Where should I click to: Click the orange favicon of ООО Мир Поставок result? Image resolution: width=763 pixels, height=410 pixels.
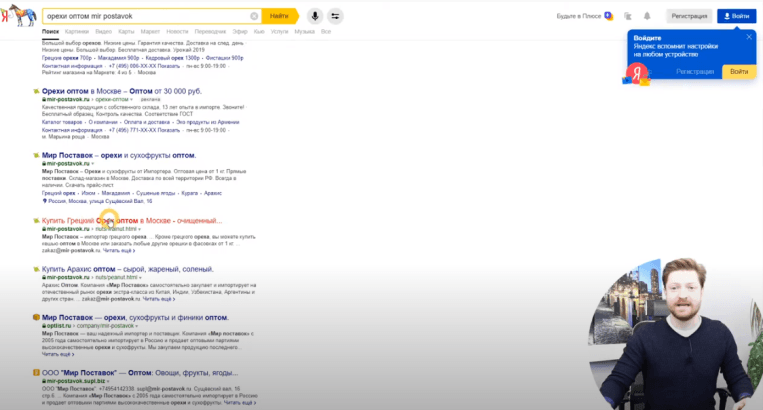[36, 373]
